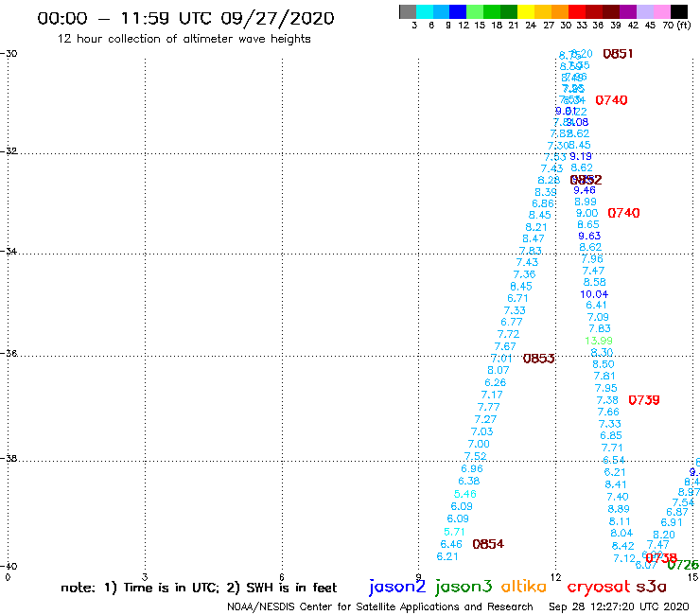Click the 8.47 wave height value
The image size is (700, 615).
coord(534,239)
